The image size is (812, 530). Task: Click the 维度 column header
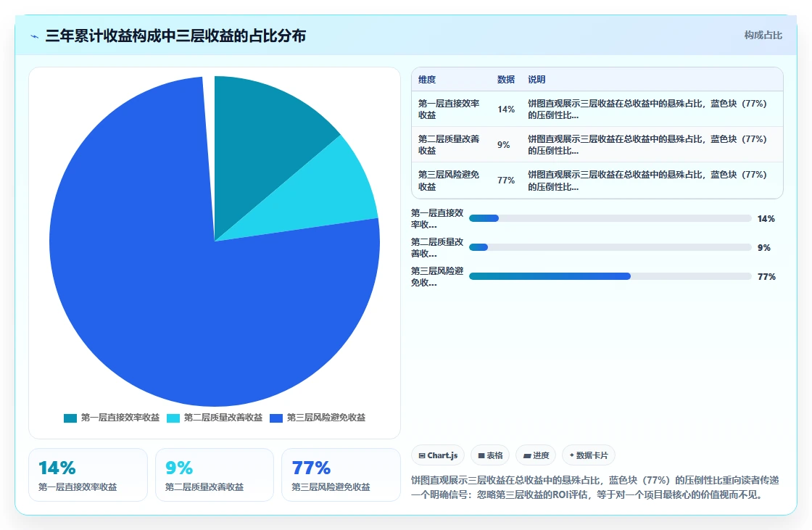pyautogui.click(x=427, y=80)
